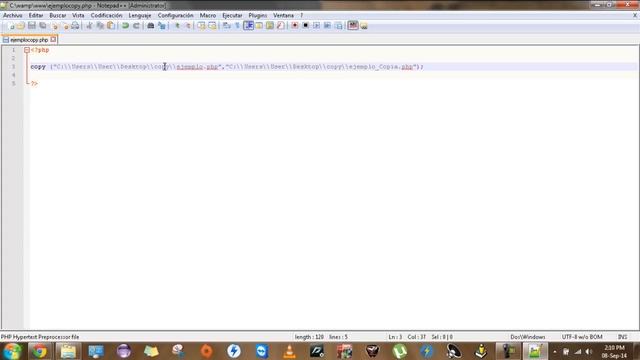The width and height of the screenshot is (640, 360).
Task: Click the closing ?> tag on line 5
Action: coord(34,83)
